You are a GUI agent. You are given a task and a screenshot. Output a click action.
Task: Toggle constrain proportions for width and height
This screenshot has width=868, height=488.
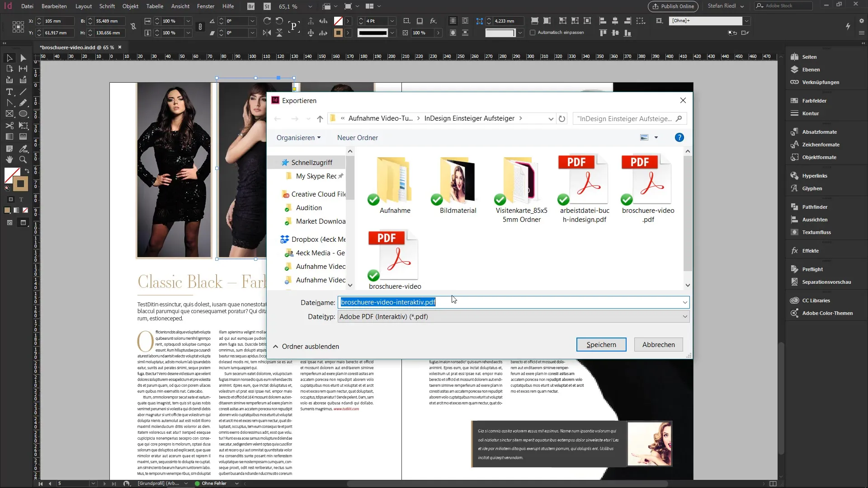click(x=133, y=27)
